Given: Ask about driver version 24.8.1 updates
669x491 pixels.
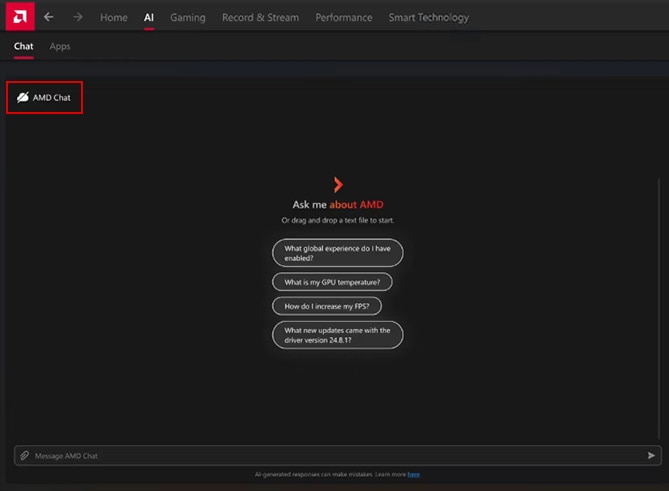Looking at the screenshot, I should (337, 335).
